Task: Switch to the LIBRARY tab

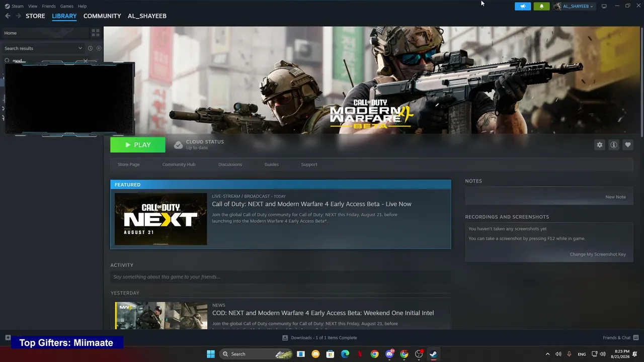Action: (x=64, y=16)
